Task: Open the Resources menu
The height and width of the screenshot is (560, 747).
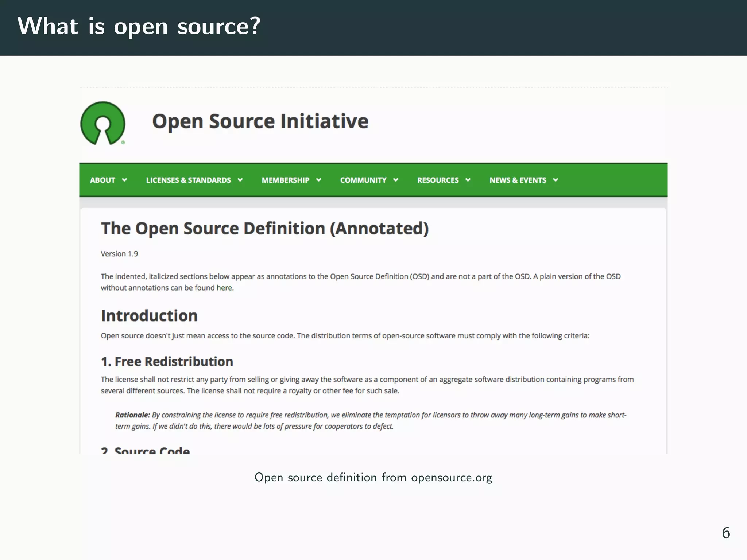Action: pyautogui.click(x=438, y=180)
